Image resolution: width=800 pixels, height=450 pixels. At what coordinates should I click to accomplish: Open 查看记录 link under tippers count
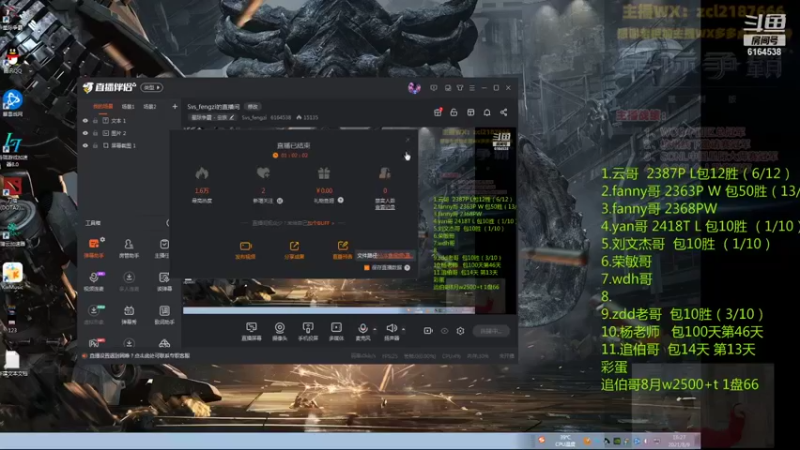[x=385, y=207]
